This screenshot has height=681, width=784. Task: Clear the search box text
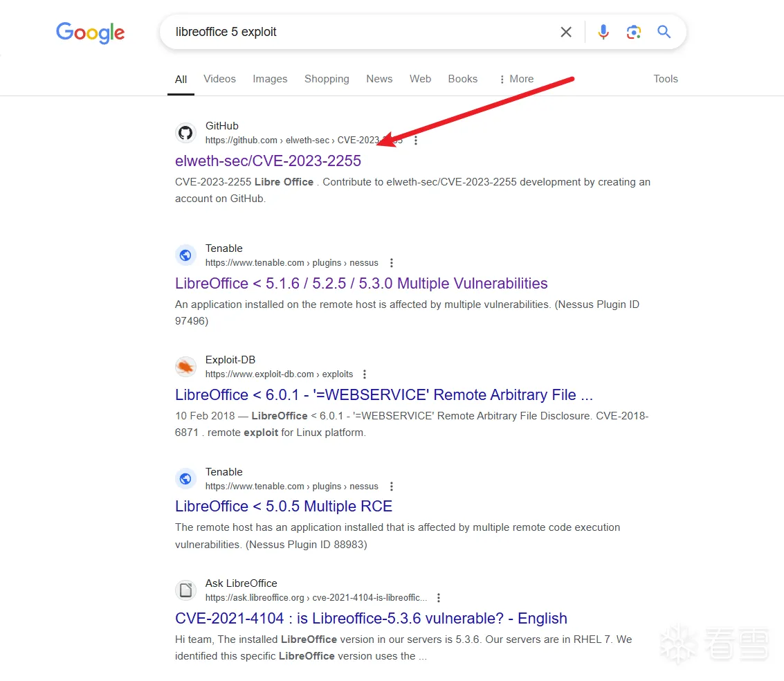click(566, 32)
